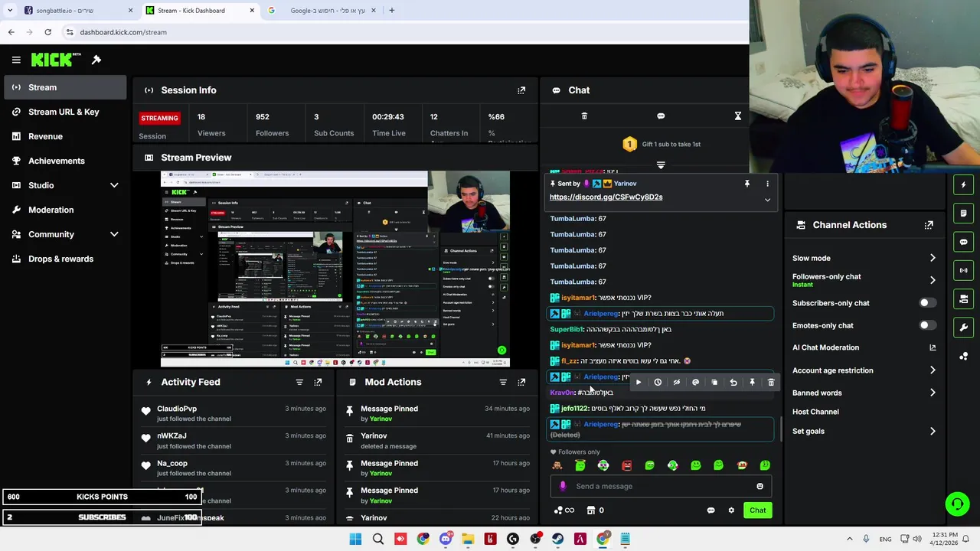Screen dimensions: 980x551
Task: Expand Banned words option
Action: [933, 393]
